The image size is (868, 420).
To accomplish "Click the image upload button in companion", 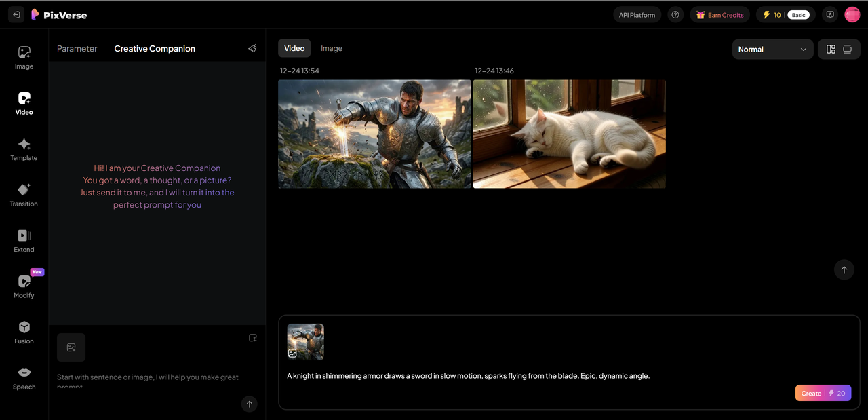I will coord(71,347).
